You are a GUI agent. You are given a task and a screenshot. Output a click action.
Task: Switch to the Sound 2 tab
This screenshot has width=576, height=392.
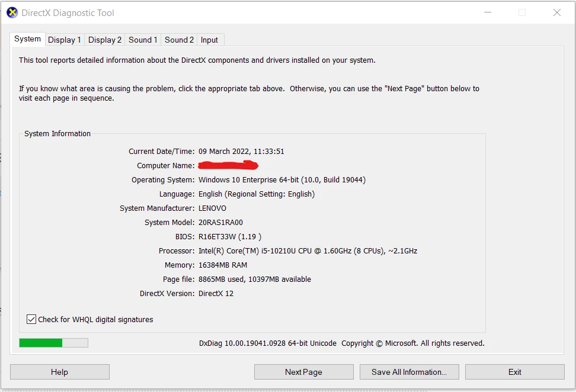pos(179,40)
